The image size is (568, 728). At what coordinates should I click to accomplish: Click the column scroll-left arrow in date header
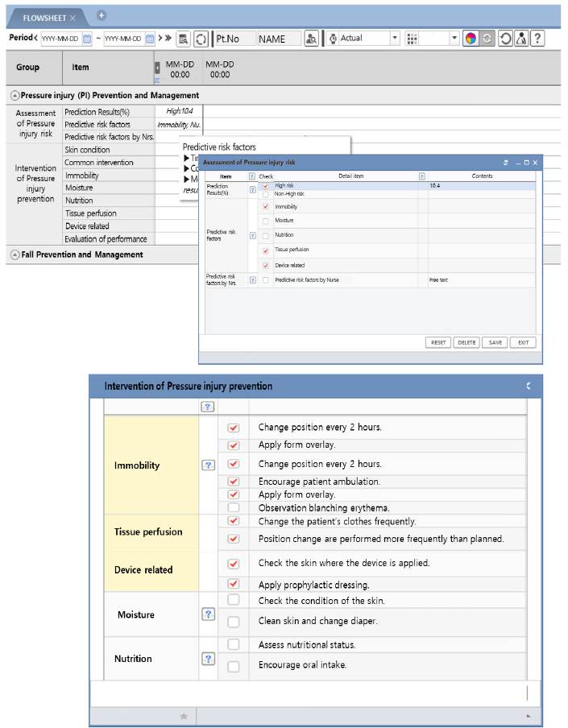157,68
